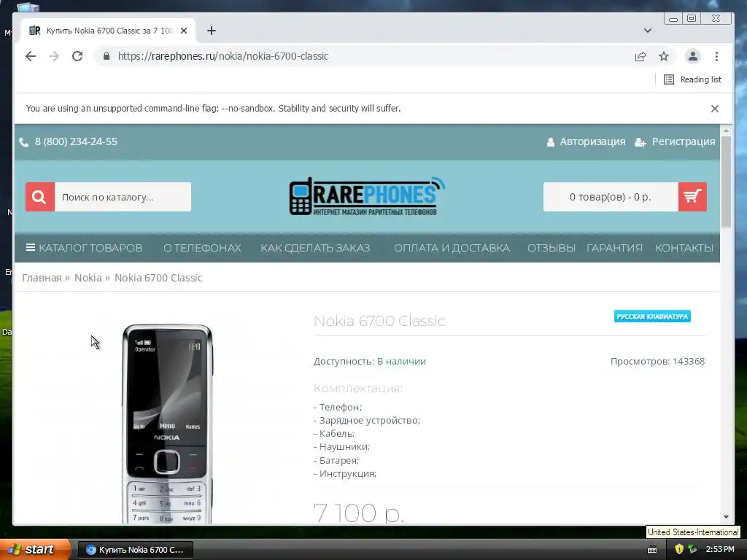This screenshot has height=560, width=747.
Task: Click the keyboard language tray icon
Action: point(652,550)
